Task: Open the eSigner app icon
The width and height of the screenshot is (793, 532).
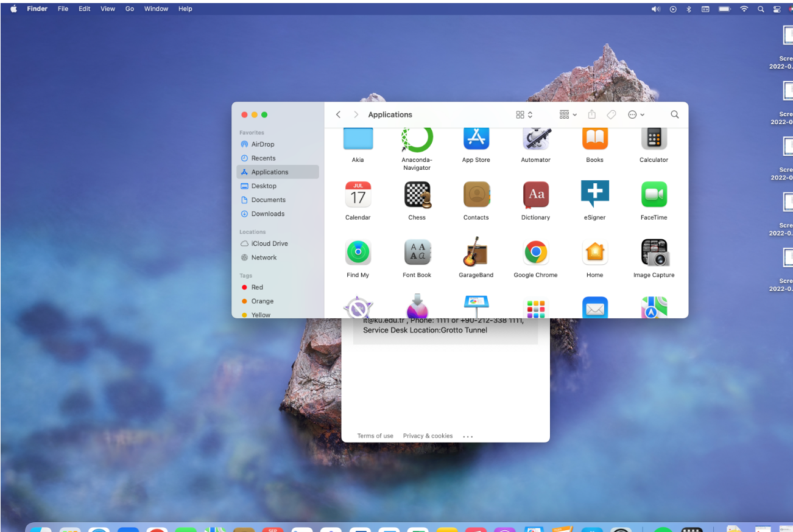Action: click(x=594, y=195)
